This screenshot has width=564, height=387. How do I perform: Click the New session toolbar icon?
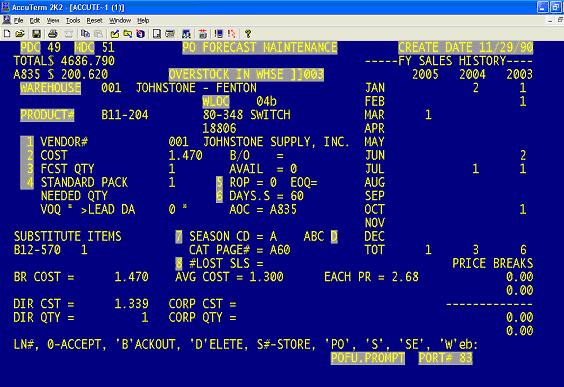click(7, 34)
